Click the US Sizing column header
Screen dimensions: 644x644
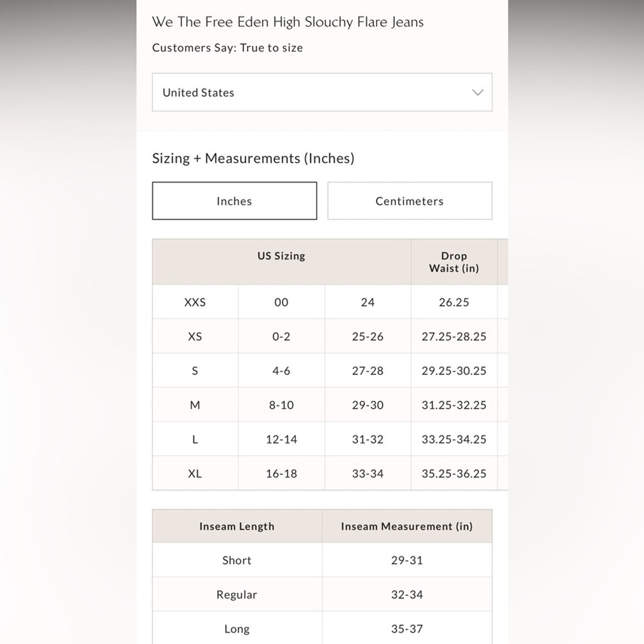(x=281, y=256)
